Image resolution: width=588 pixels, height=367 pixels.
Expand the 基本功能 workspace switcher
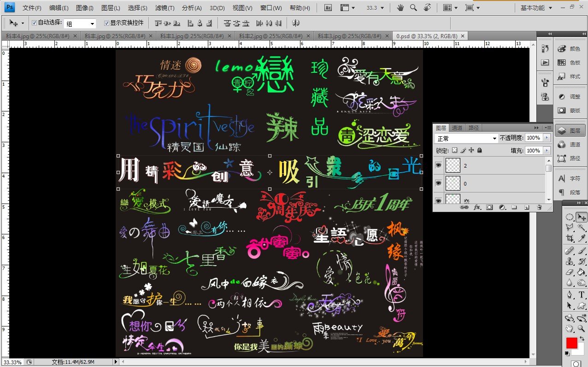click(x=536, y=8)
